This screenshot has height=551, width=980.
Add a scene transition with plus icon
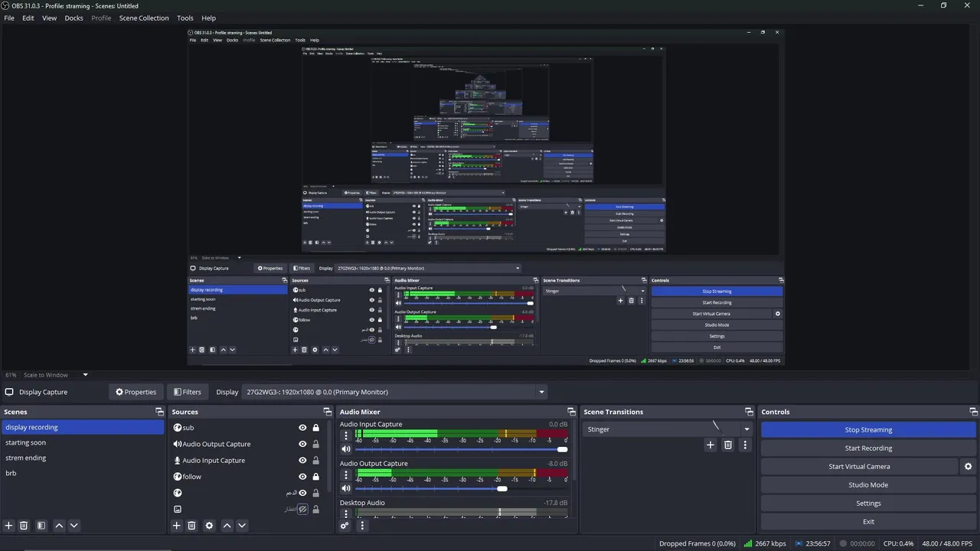tap(710, 445)
